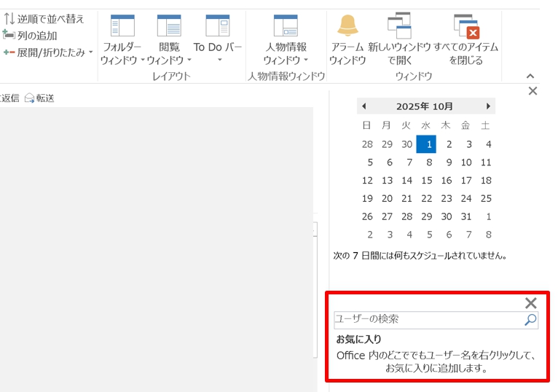The width and height of the screenshot is (558, 392).
Task: Click the Forward (転送) button
Action: click(39, 98)
